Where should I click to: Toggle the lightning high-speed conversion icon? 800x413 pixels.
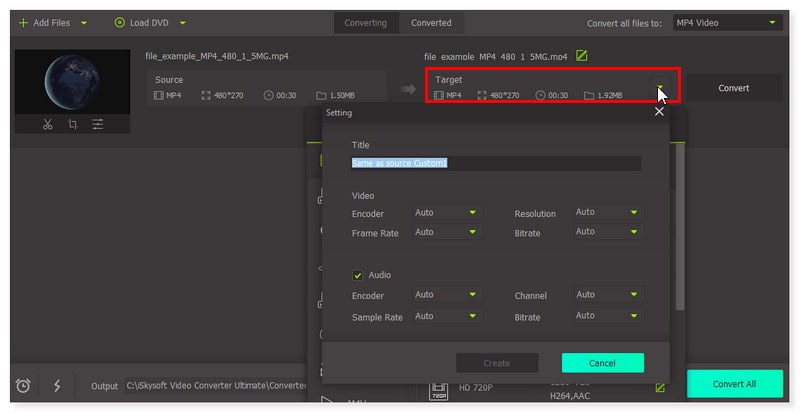click(56, 385)
